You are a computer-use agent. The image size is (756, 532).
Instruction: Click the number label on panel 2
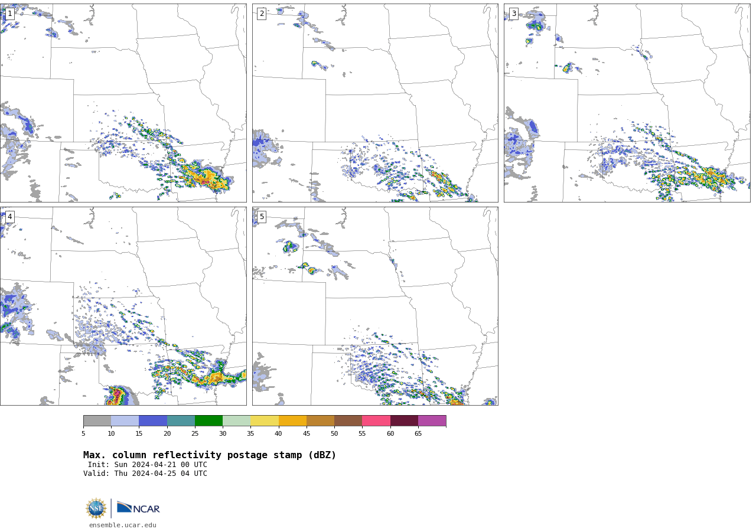[x=262, y=14]
